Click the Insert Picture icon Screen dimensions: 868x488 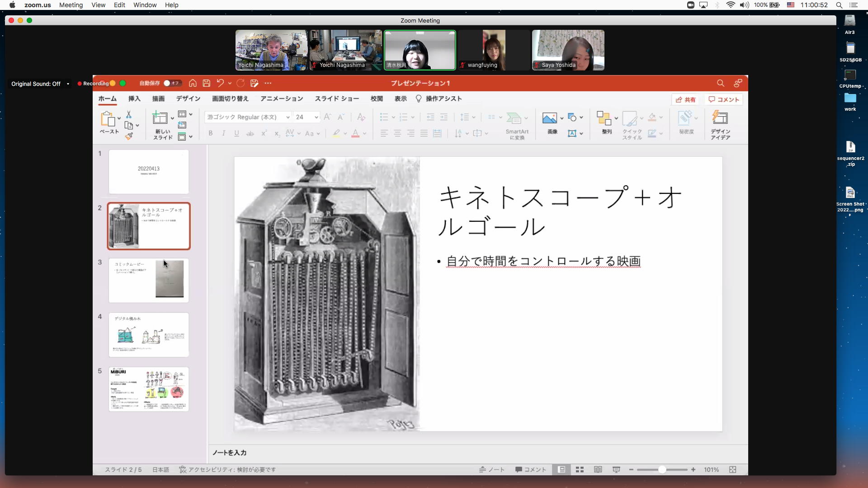pos(549,118)
